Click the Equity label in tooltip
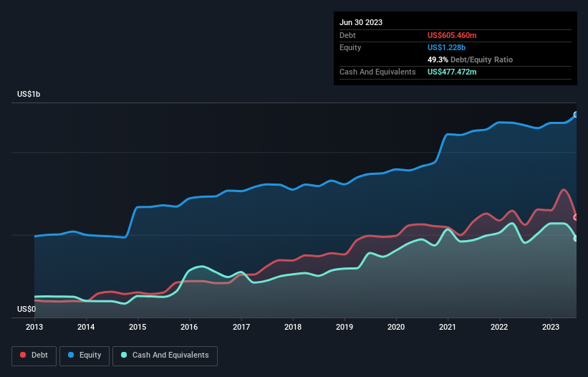This screenshot has width=588, height=377. point(350,47)
